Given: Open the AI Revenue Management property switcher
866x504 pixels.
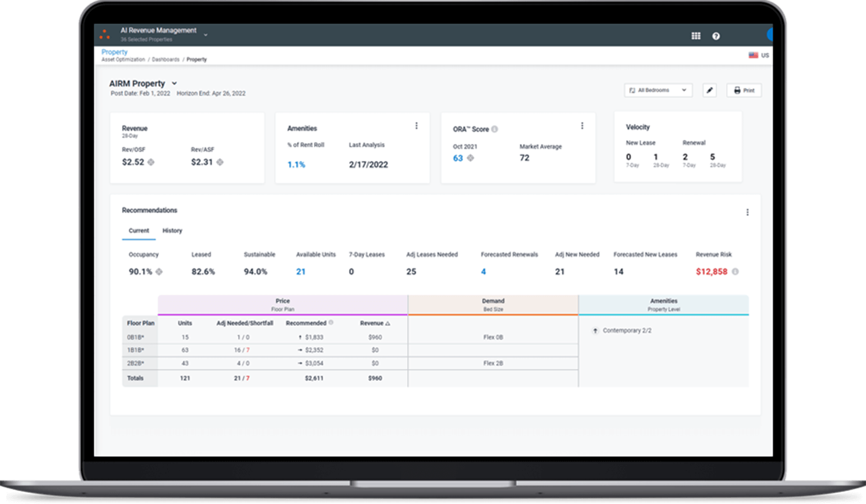Looking at the screenshot, I should [x=206, y=34].
